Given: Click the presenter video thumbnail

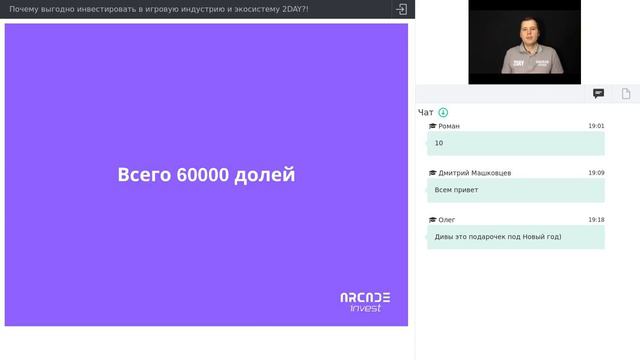Looking at the screenshot, I should pos(524,42).
